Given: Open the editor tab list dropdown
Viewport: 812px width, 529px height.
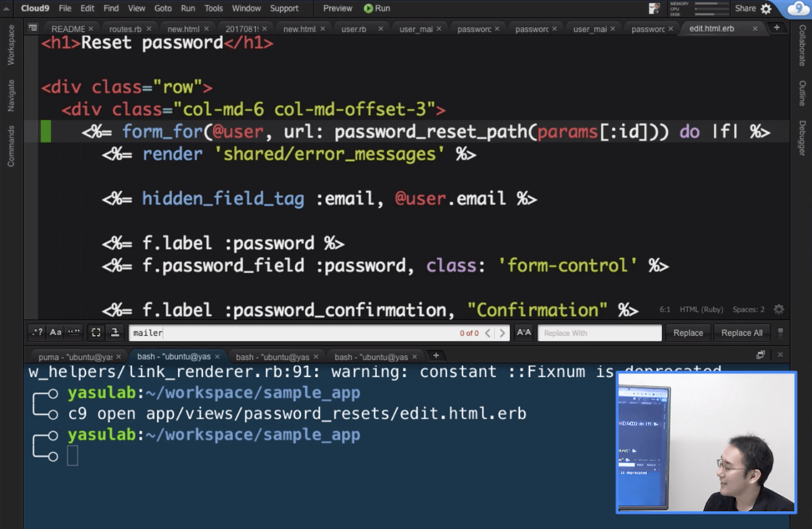Looking at the screenshot, I should (x=33, y=28).
